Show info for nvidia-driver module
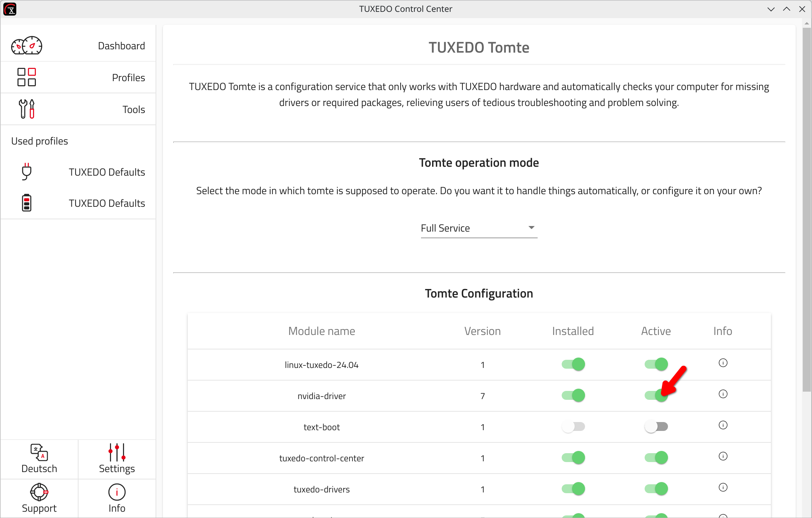812x518 pixels. (723, 394)
